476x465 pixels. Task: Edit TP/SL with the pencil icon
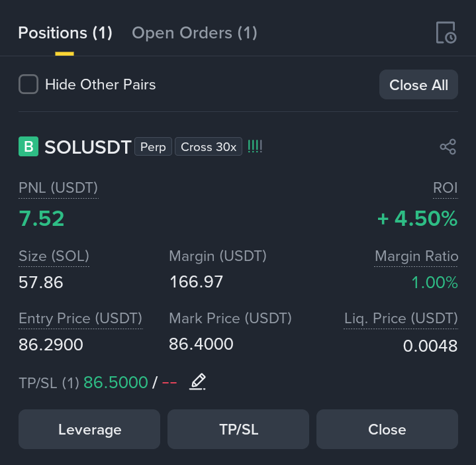coord(198,382)
